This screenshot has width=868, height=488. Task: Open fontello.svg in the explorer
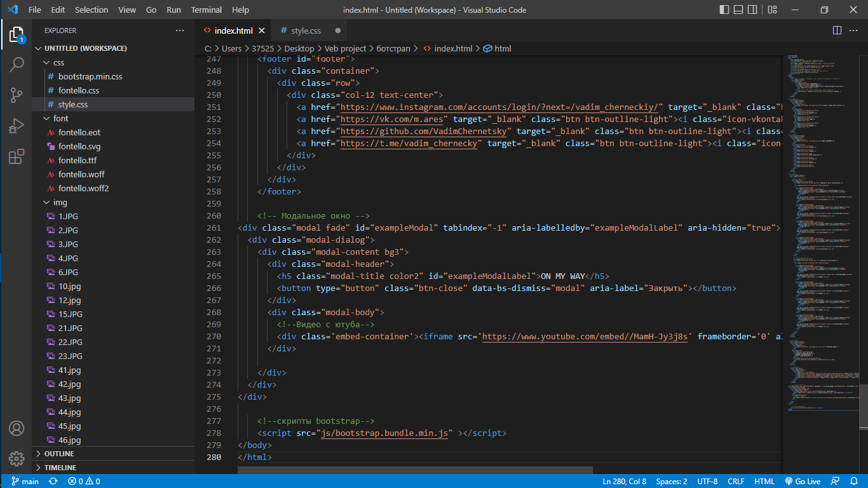point(79,146)
